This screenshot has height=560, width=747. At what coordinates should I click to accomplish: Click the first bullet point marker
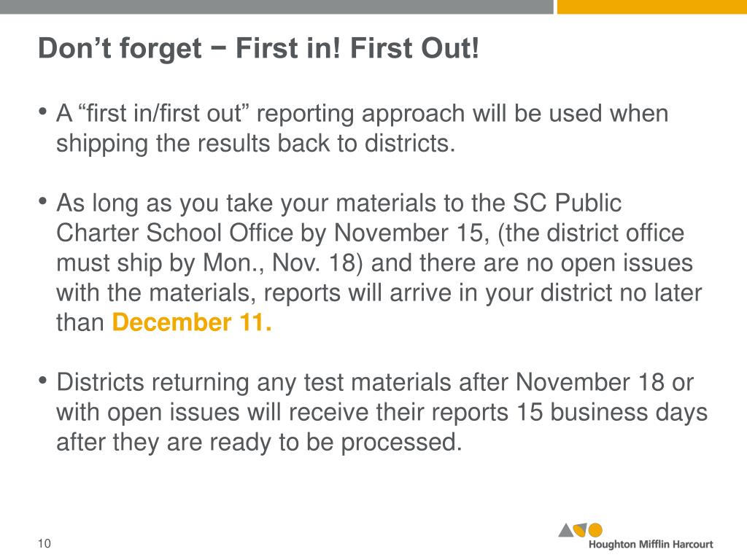pos(43,112)
